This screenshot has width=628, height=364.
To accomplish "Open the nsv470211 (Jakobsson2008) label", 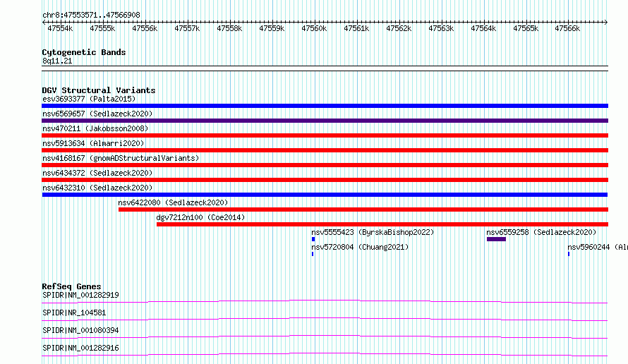I will point(95,128).
